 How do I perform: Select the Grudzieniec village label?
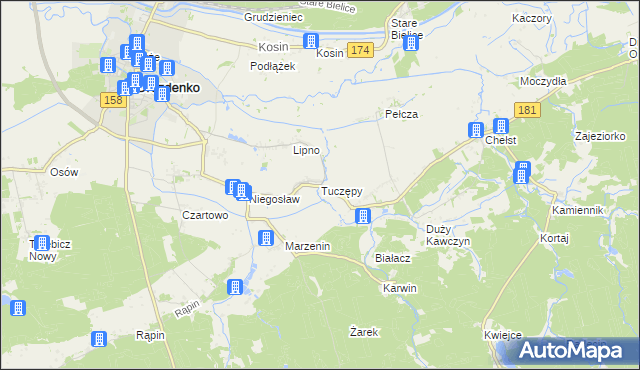pyautogui.click(x=273, y=17)
